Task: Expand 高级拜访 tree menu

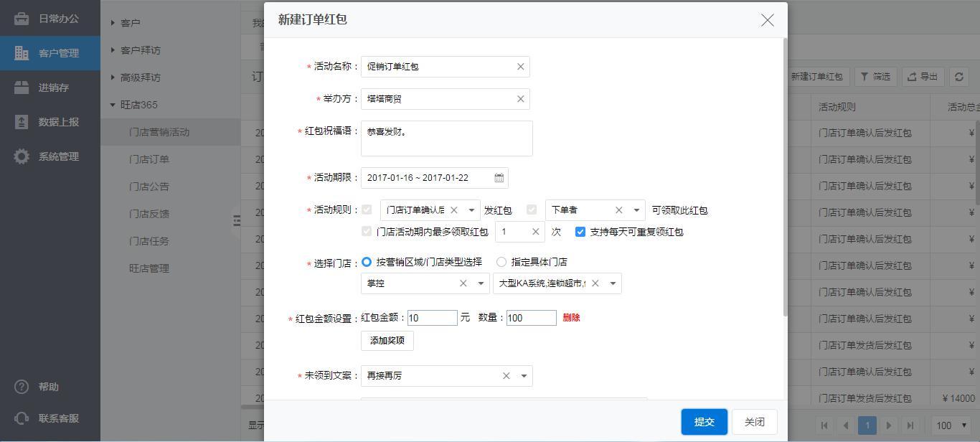Action: 113,77
